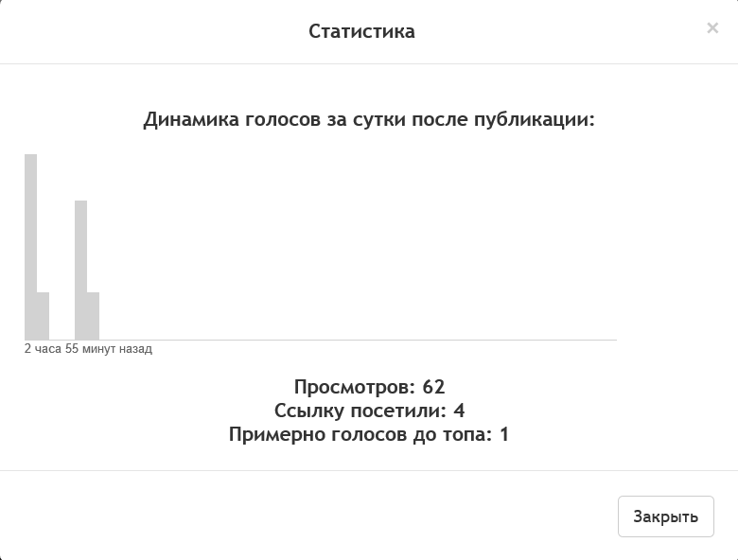
Task: Close the dialog using the X icon
Action: point(712,28)
